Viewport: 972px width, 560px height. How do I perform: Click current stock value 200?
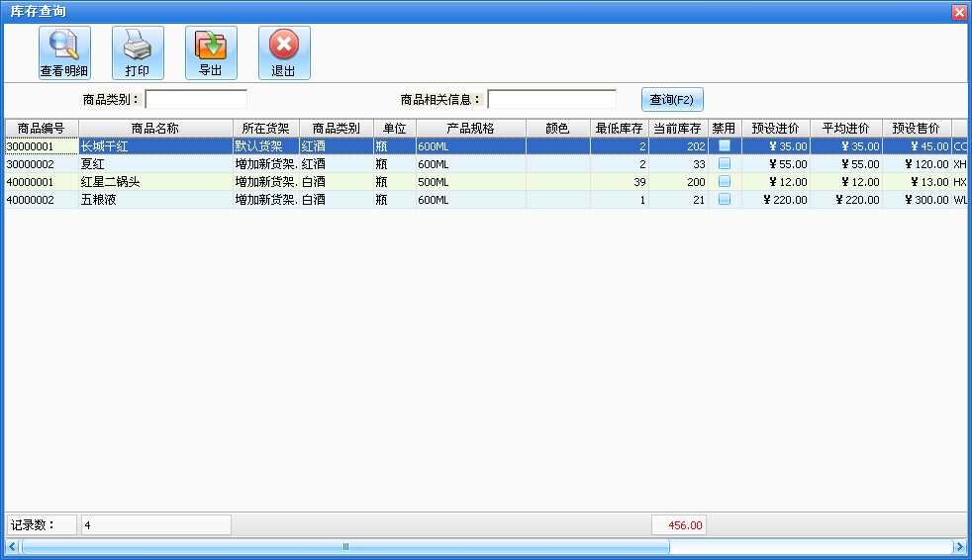coord(678,182)
